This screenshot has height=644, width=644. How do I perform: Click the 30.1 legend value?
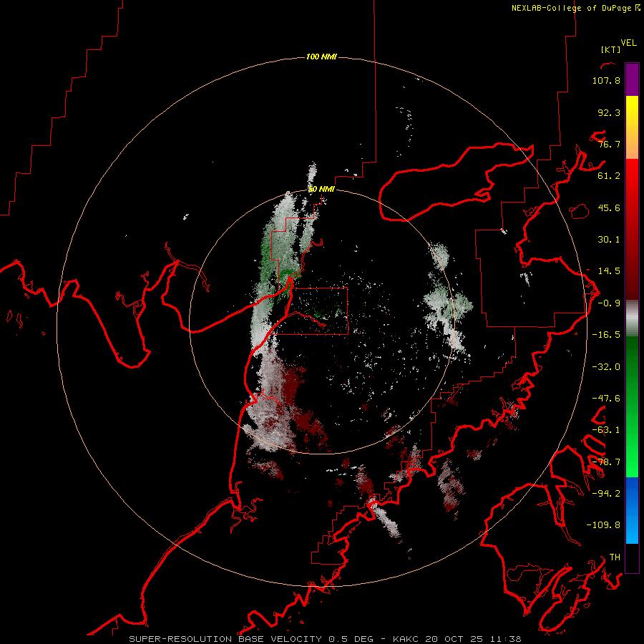pyautogui.click(x=609, y=240)
